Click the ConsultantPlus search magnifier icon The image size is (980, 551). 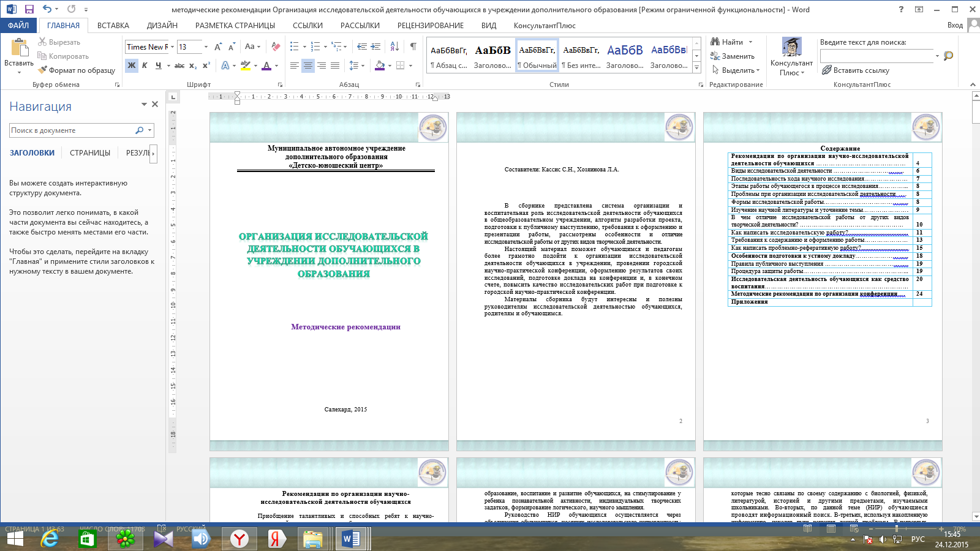(x=948, y=56)
